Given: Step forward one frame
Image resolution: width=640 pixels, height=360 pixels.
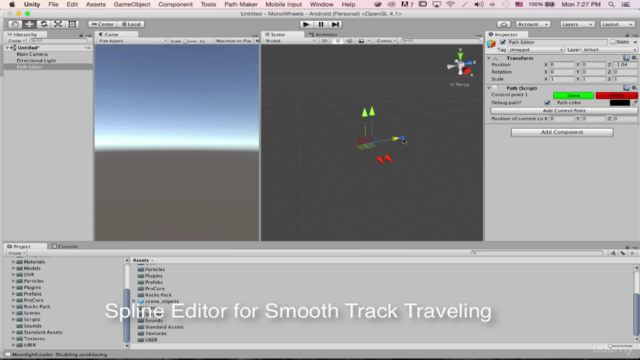Looking at the screenshot, I should coord(335,24).
